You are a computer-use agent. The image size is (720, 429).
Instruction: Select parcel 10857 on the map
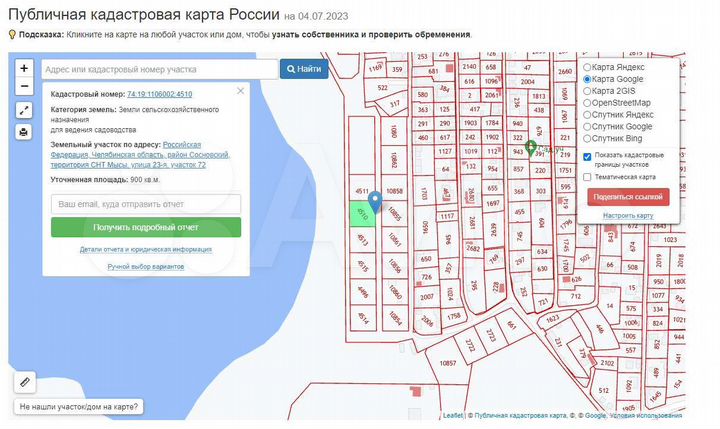tap(448, 363)
